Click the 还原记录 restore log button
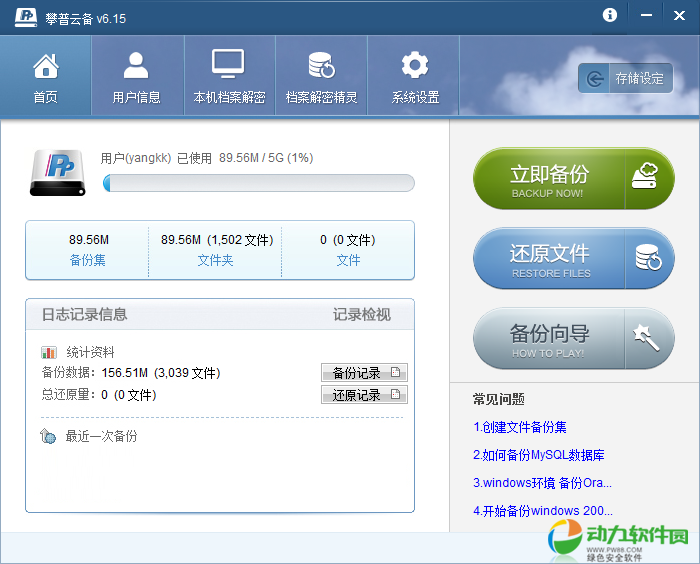700x564 pixels. pyautogui.click(x=364, y=395)
